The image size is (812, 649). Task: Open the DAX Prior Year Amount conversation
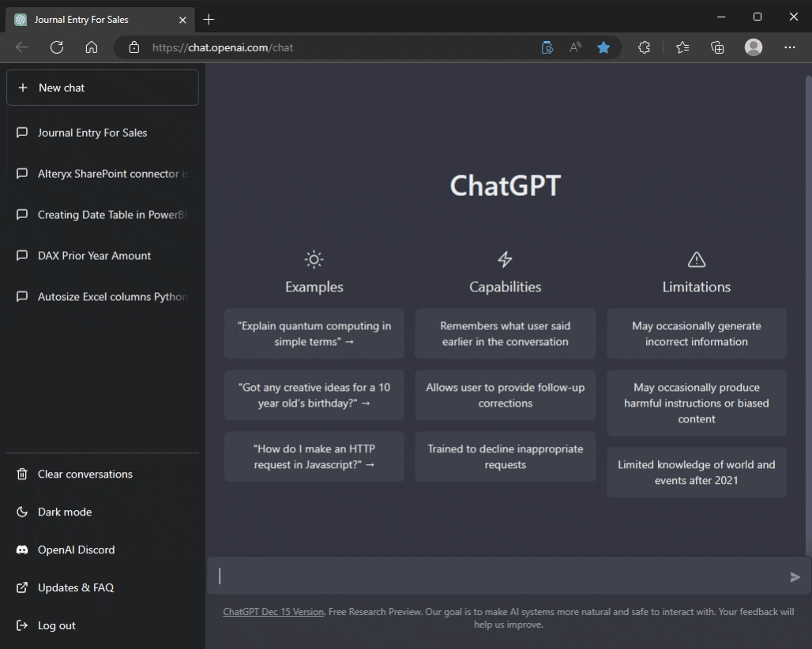(x=94, y=256)
